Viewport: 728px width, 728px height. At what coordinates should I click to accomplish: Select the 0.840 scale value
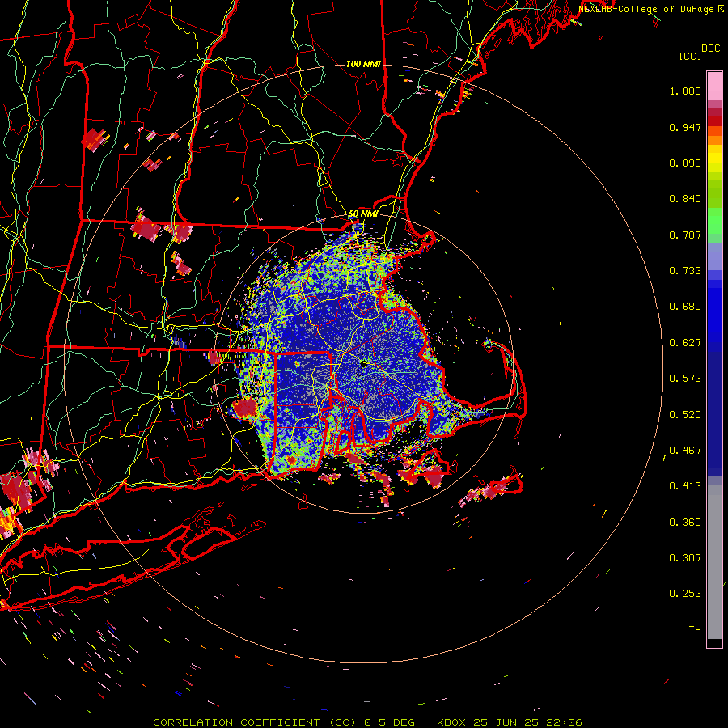click(685, 199)
